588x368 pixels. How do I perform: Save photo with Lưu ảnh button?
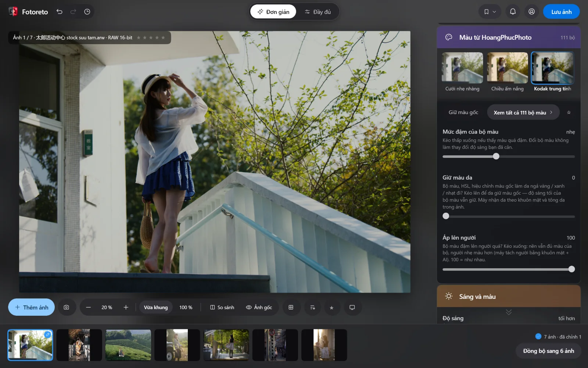pyautogui.click(x=561, y=12)
